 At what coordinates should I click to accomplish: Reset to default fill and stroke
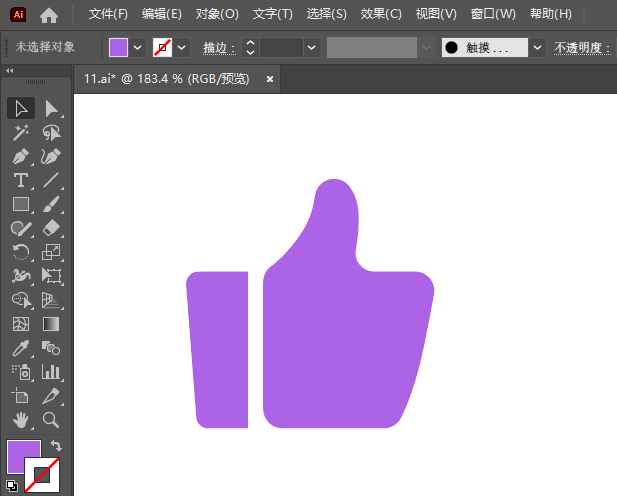(12, 486)
